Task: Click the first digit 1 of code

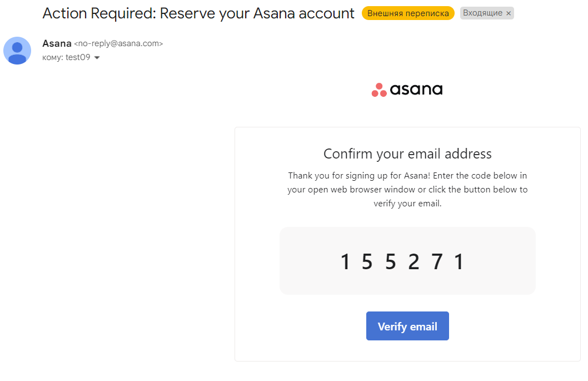Action: point(345,261)
